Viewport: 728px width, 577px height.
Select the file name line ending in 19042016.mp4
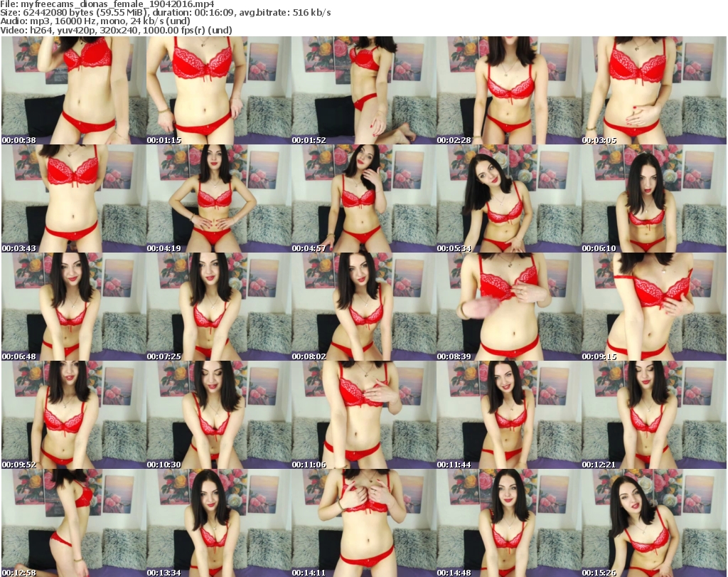click(107, 4)
